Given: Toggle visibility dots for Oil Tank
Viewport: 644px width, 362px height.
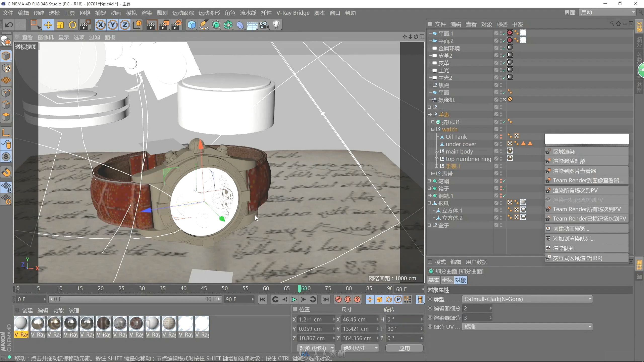Looking at the screenshot, I should [501, 137].
